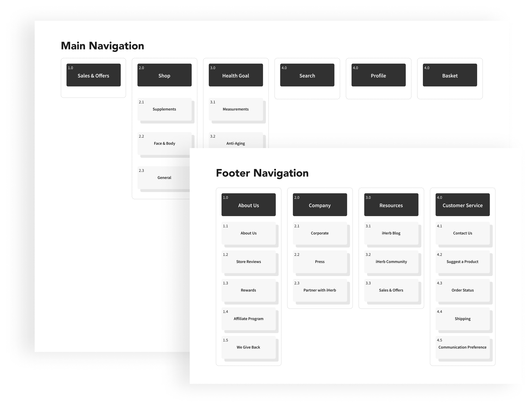Click the Customer Service footer header
Viewport: 532px width, 408px height.
coord(462,205)
